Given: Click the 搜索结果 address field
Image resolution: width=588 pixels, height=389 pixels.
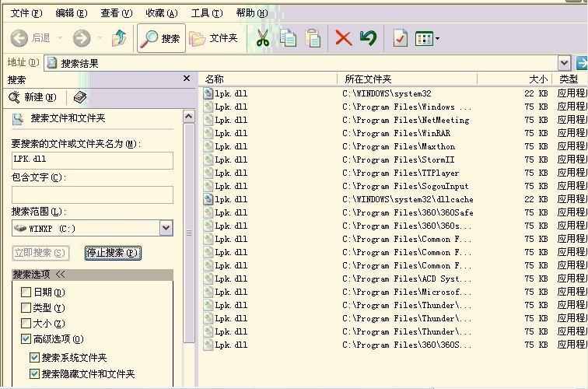Looking at the screenshot, I should point(300,63).
